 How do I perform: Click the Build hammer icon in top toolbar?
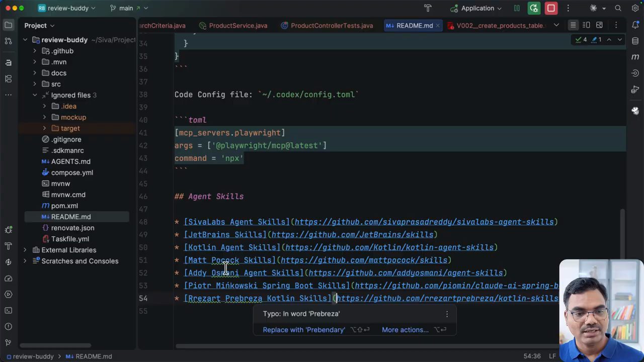point(428,8)
